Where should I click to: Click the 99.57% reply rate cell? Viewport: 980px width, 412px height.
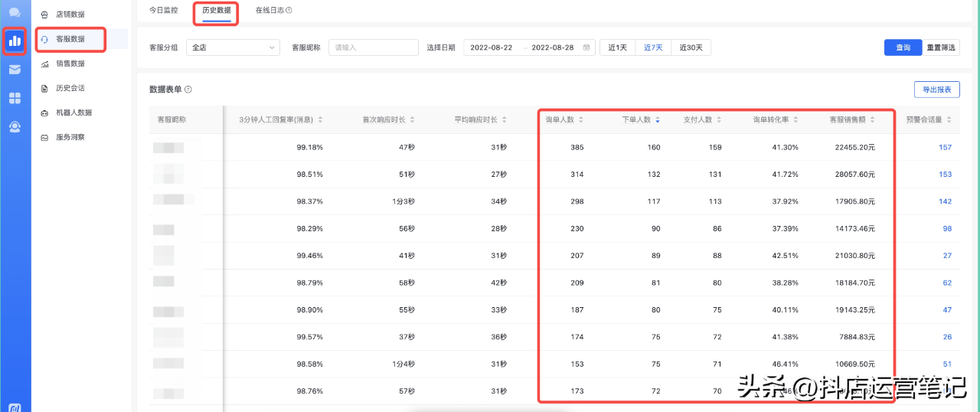309,337
